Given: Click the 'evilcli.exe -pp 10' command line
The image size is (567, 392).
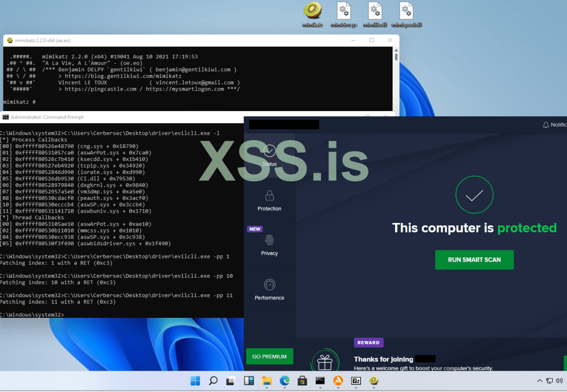Looking at the screenshot, I should click(116, 276).
